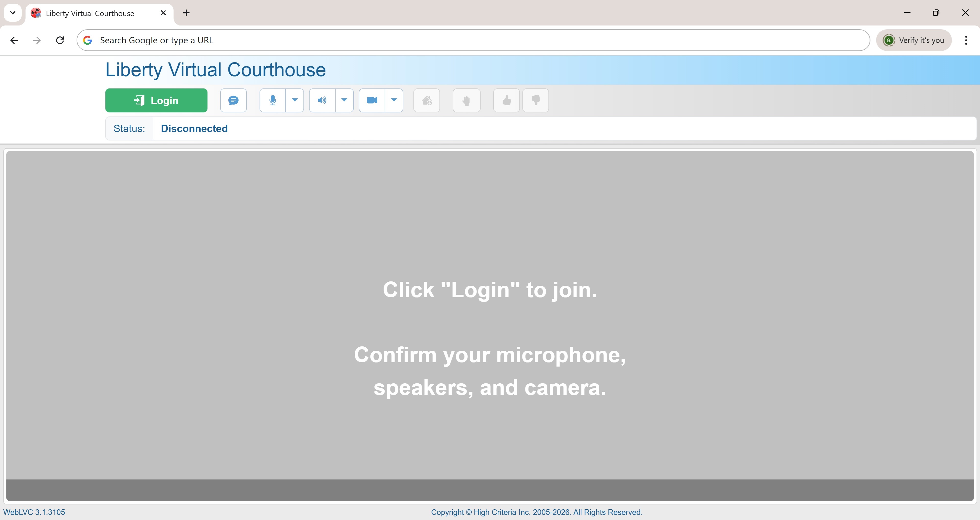Open the chat panel

[233, 100]
